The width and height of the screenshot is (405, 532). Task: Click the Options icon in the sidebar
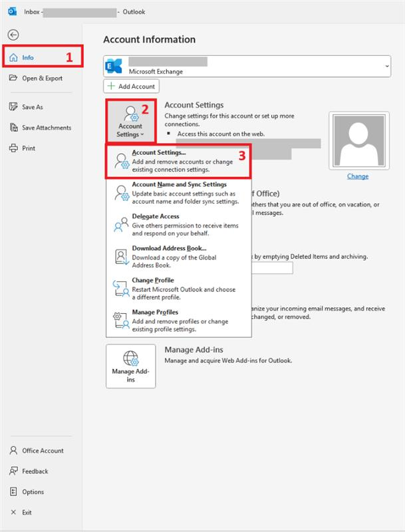[13, 491]
